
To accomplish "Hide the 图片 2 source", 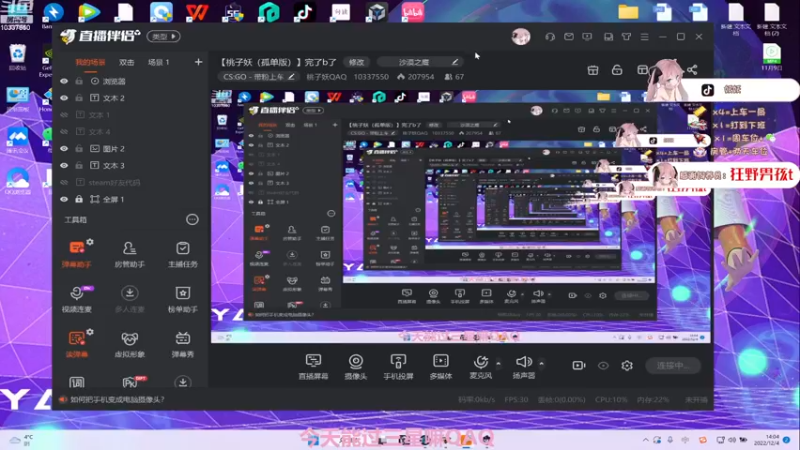I will pos(64,148).
